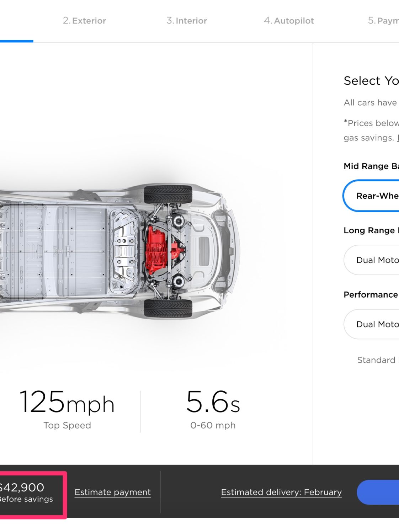399x532 pixels.
Task: Click the blue next button
Action: coord(378,492)
